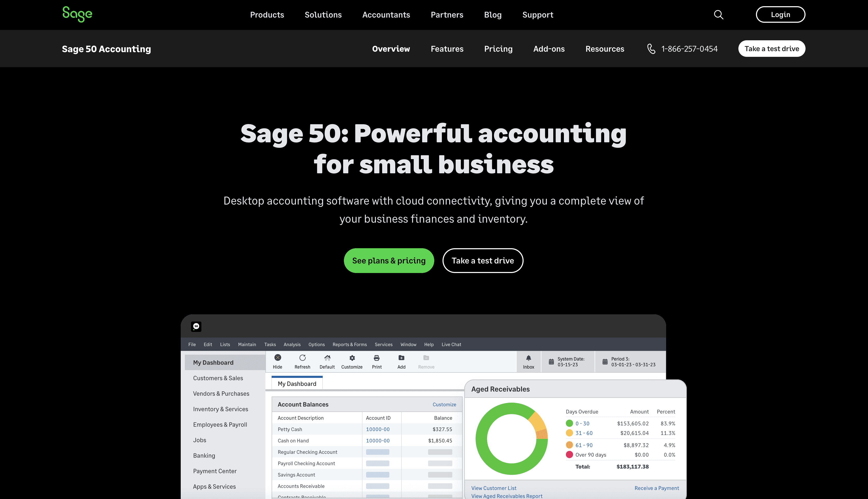868x499 pixels.
Task: Select the Pricing tab
Action: (x=498, y=49)
